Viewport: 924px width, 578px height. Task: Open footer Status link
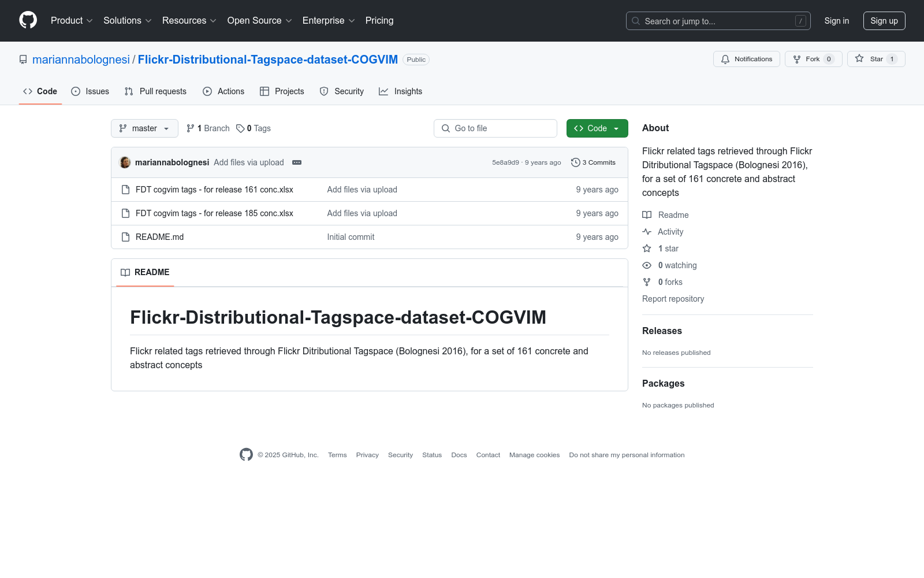coord(432,455)
